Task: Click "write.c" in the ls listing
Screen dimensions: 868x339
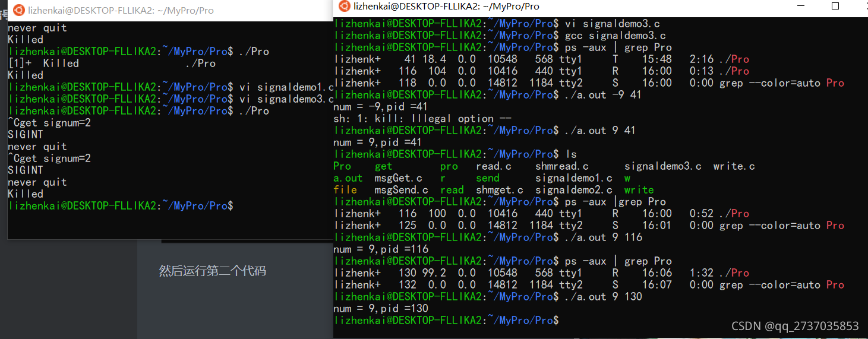Action: [734, 166]
